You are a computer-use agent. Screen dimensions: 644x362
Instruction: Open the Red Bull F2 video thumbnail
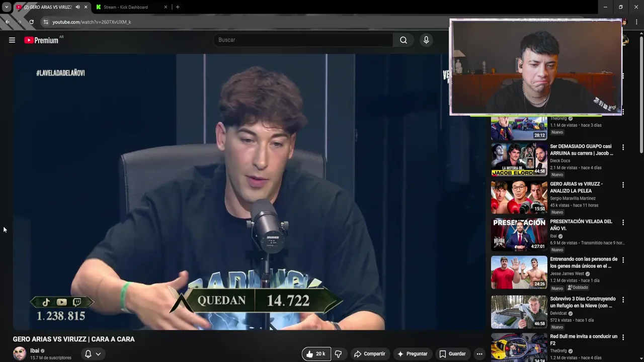click(x=519, y=347)
